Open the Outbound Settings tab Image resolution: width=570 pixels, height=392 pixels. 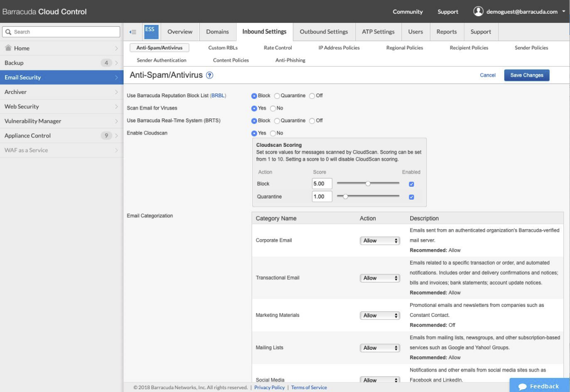[x=324, y=32]
